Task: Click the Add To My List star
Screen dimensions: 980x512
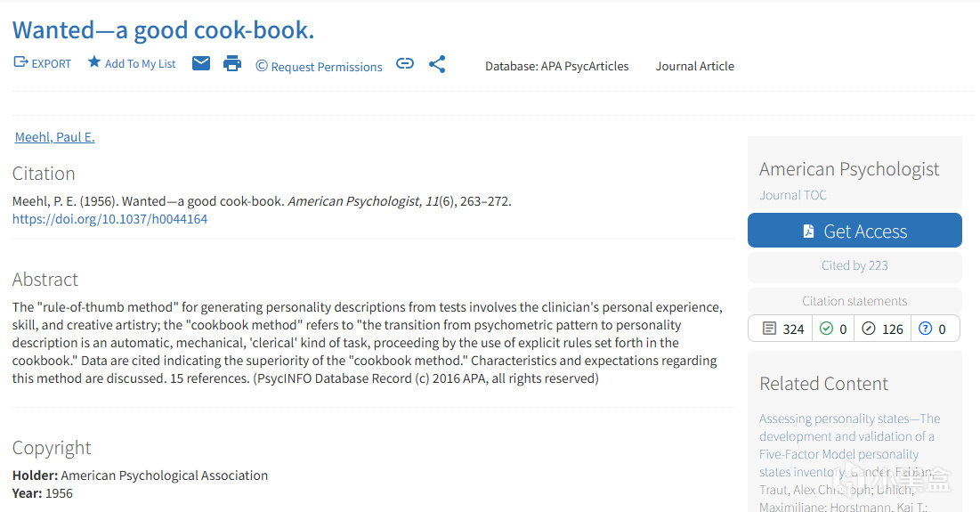Action: pyautogui.click(x=93, y=62)
